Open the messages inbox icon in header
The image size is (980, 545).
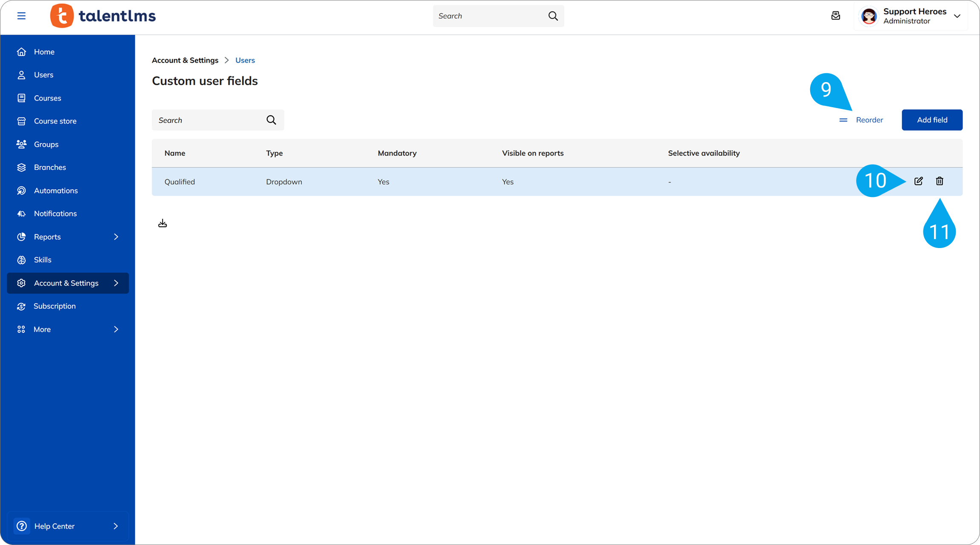836,16
